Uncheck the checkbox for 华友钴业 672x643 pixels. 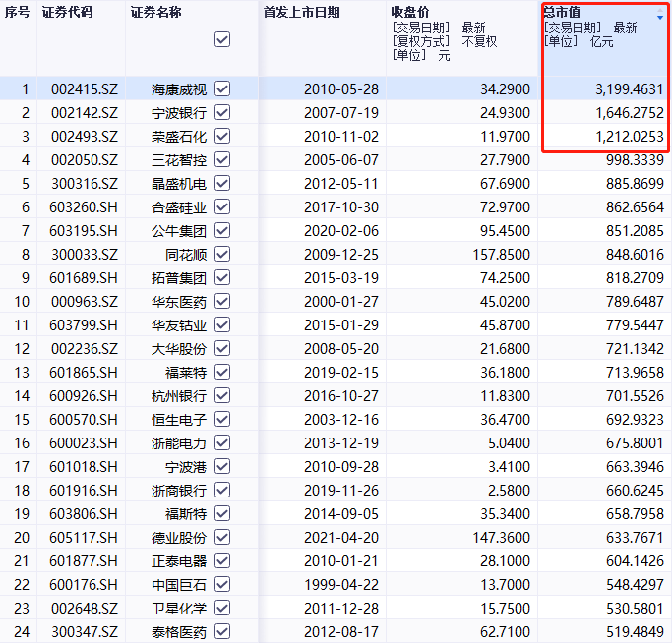tap(222, 324)
